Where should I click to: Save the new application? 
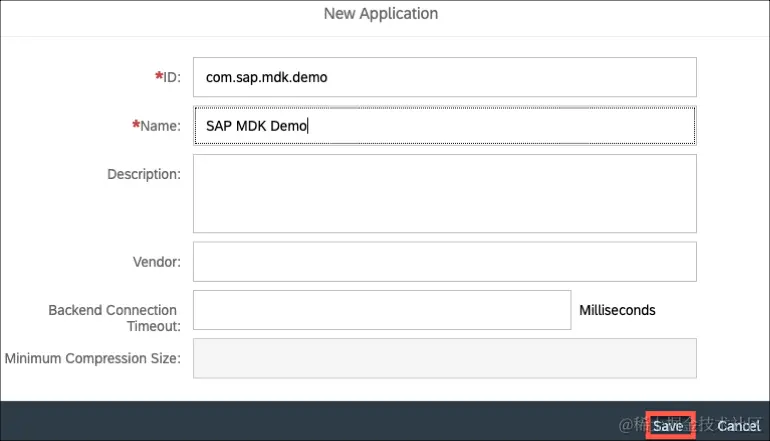tap(670, 425)
